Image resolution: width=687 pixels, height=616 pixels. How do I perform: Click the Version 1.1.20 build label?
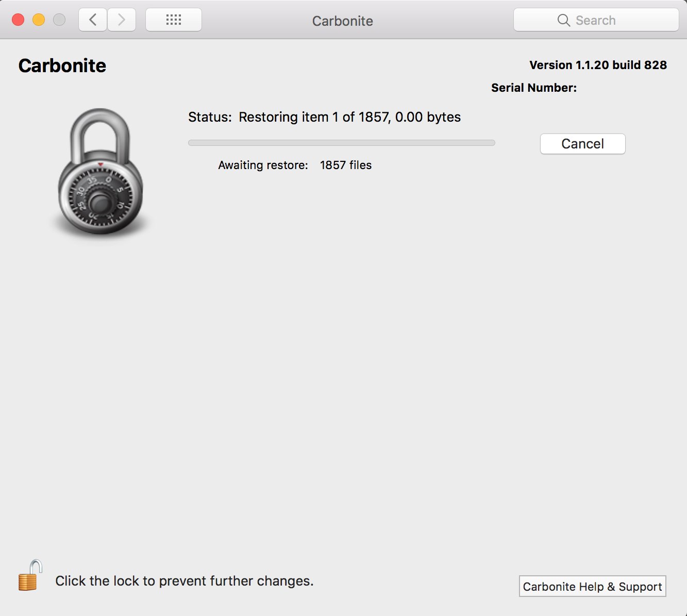click(598, 65)
